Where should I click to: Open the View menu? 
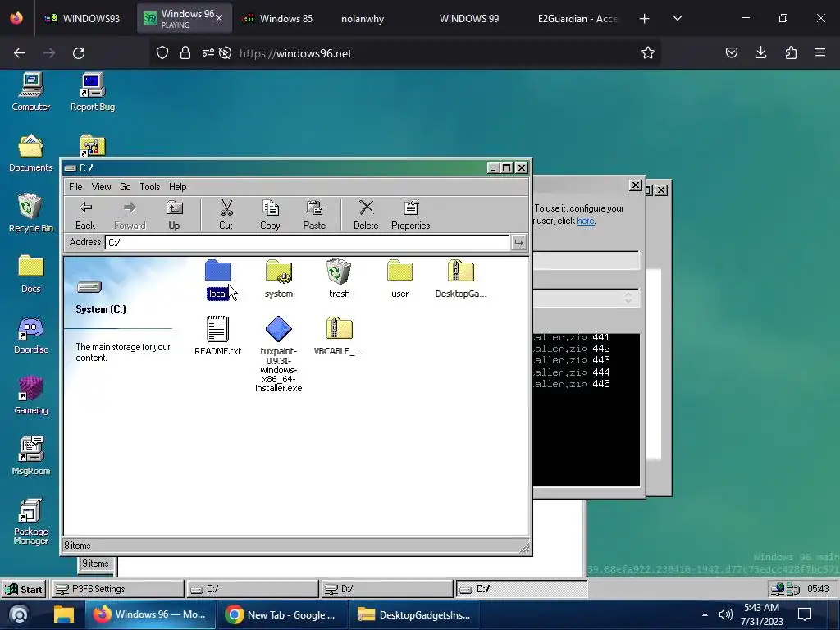point(101,187)
